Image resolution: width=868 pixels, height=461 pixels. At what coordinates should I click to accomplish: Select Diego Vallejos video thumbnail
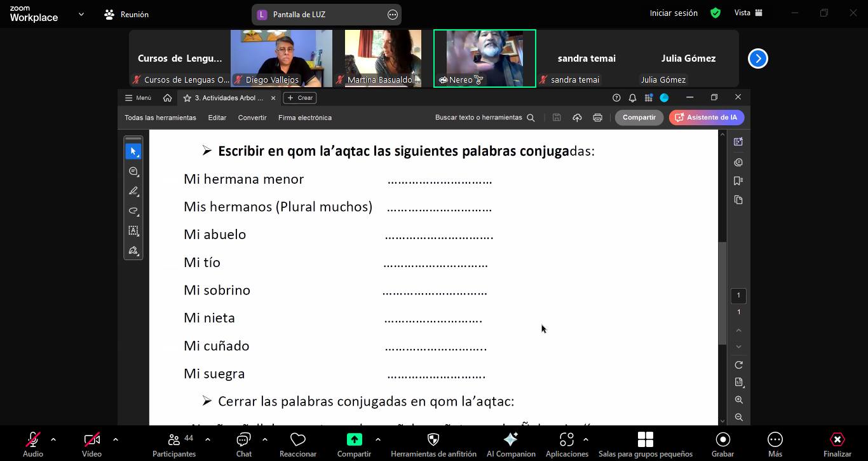click(x=281, y=58)
